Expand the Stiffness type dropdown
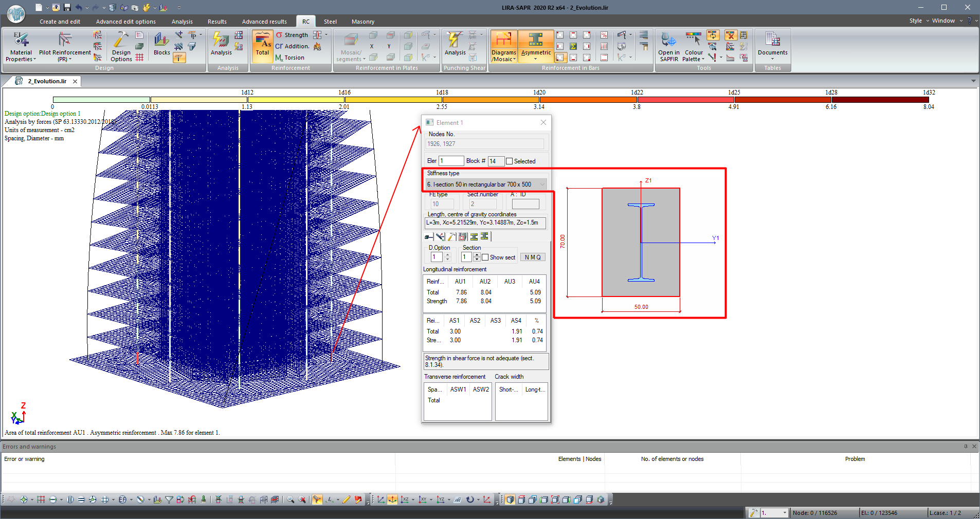The height and width of the screenshot is (519, 980). [x=542, y=184]
